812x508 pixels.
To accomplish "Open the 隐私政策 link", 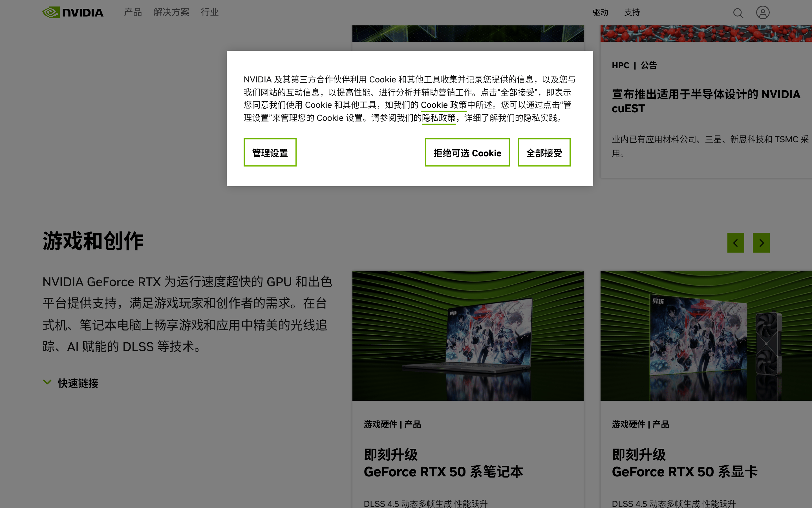I will tap(438, 118).
